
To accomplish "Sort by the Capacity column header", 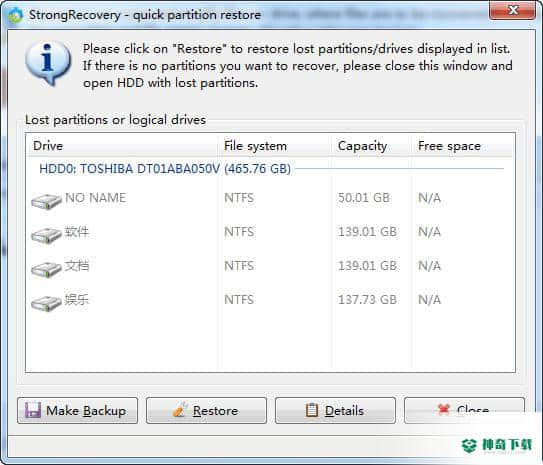I will coord(371,146).
